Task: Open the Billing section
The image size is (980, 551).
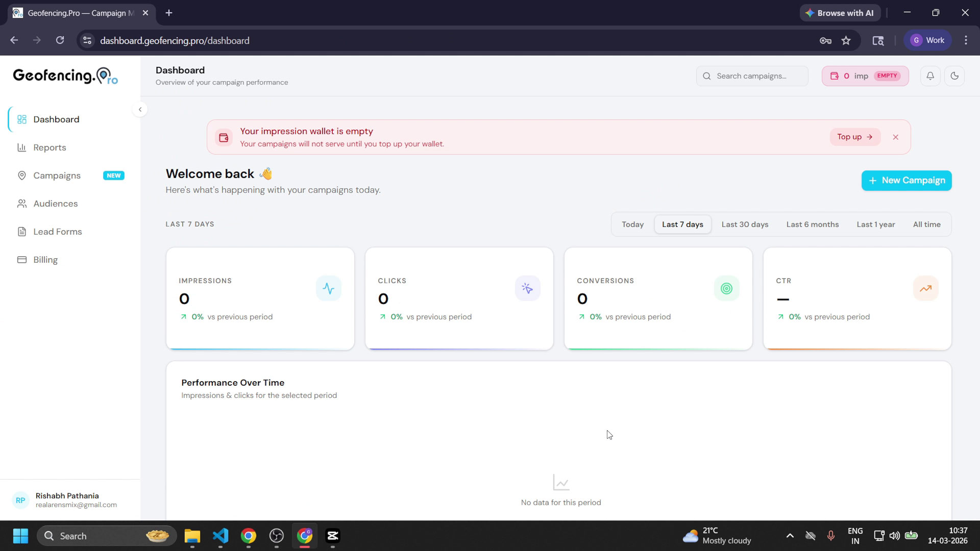Action: coord(45,260)
